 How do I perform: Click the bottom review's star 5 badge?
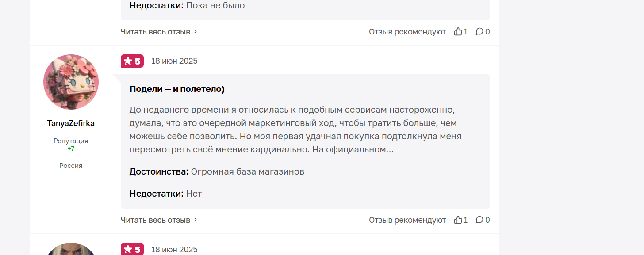point(132,249)
